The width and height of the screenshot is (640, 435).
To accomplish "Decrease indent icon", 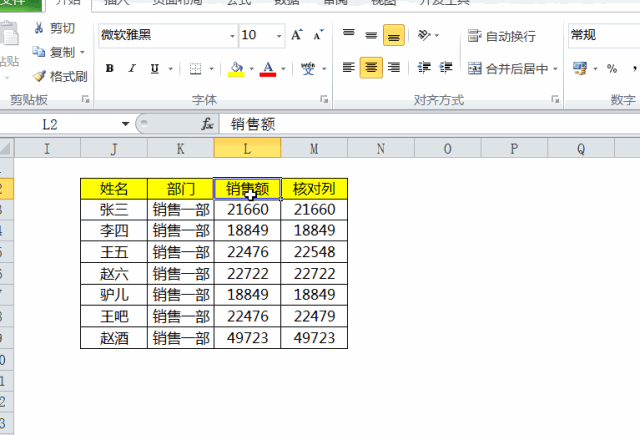I will point(424,67).
